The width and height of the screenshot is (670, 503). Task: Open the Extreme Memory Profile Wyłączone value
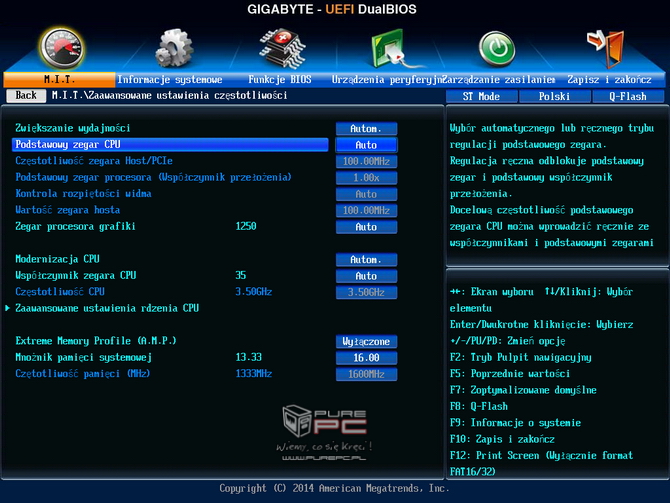pos(366,341)
